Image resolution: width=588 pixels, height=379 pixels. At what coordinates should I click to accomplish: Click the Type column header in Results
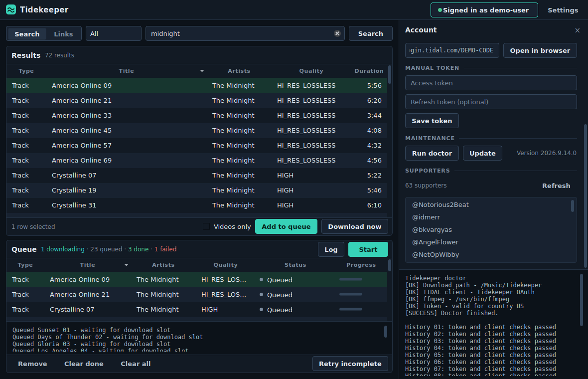[26, 71]
